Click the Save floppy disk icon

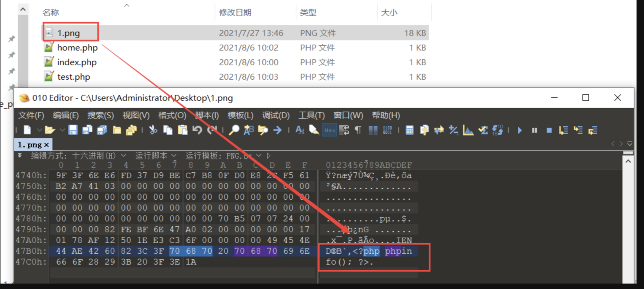point(73,130)
